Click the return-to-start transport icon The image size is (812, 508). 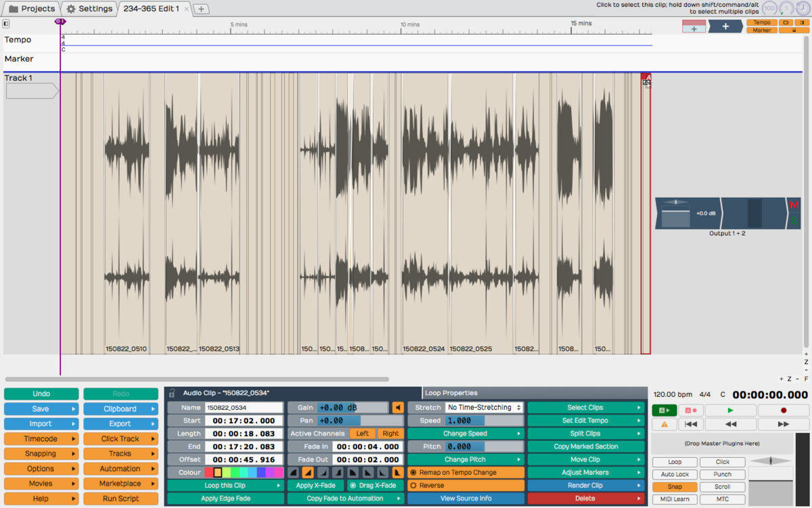pyautogui.click(x=690, y=424)
